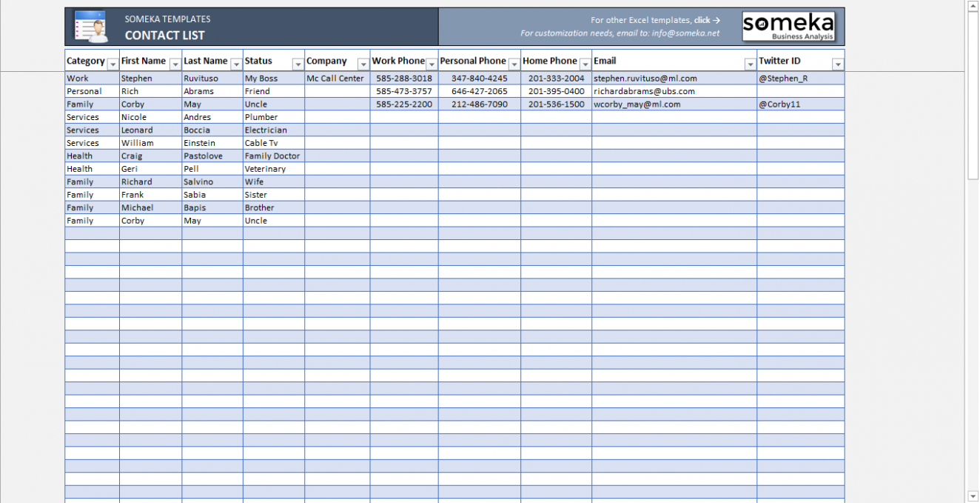The image size is (980, 503).
Task: Select the "Veterinary" status cell
Action: (x=265, y=169)
